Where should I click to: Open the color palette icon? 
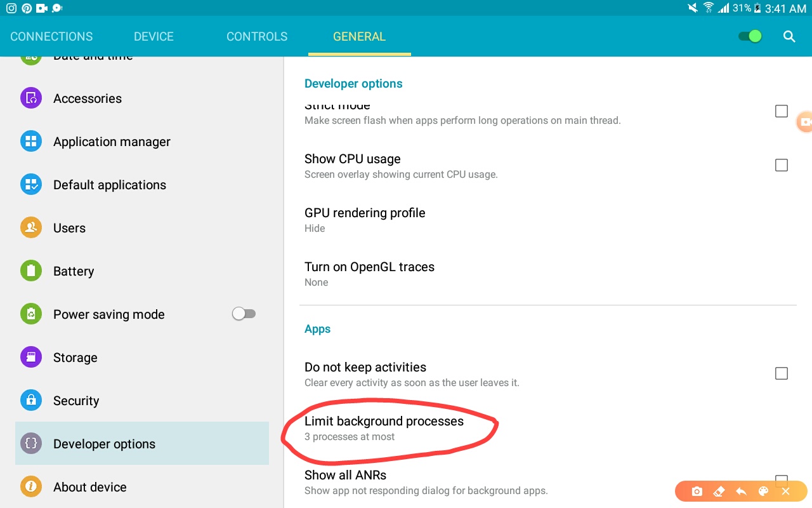tap(764, 491)
